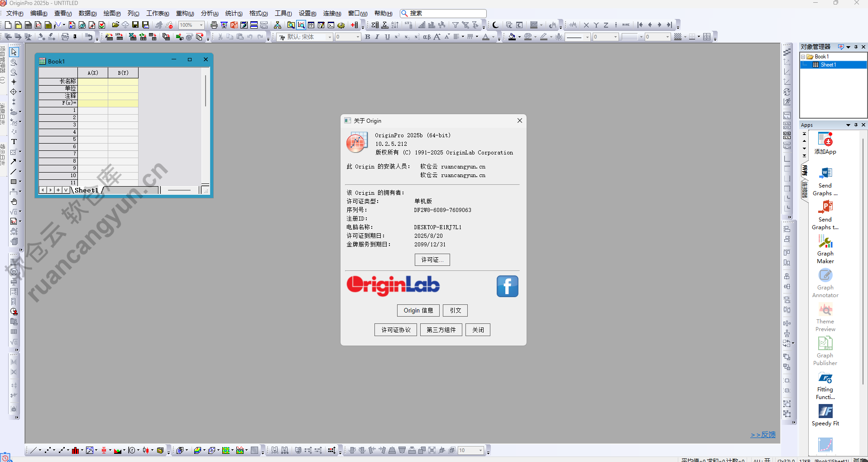Click the 反馈 feedback link
This screenshot has height=462, width=868.
click(763, 435)
